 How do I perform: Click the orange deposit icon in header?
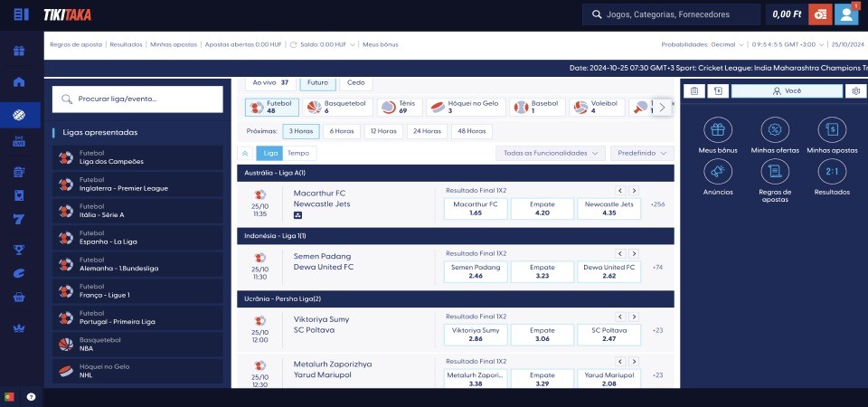820,14
